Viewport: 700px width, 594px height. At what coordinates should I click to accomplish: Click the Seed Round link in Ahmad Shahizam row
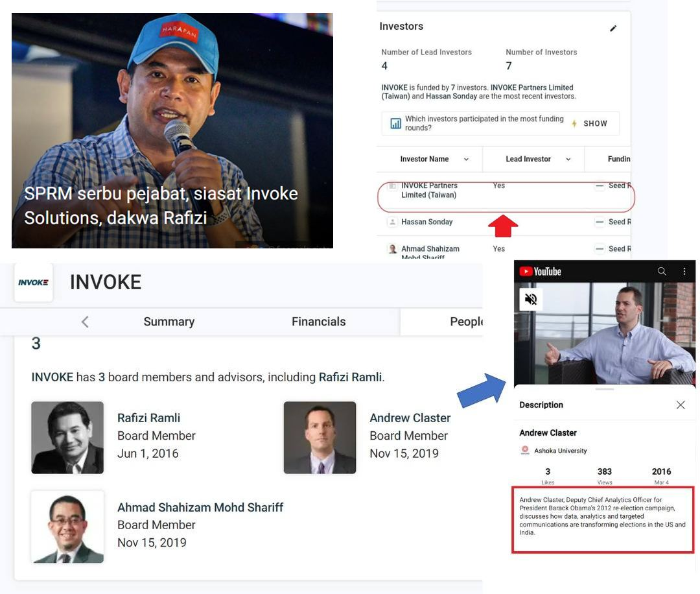tap(619, 249)
